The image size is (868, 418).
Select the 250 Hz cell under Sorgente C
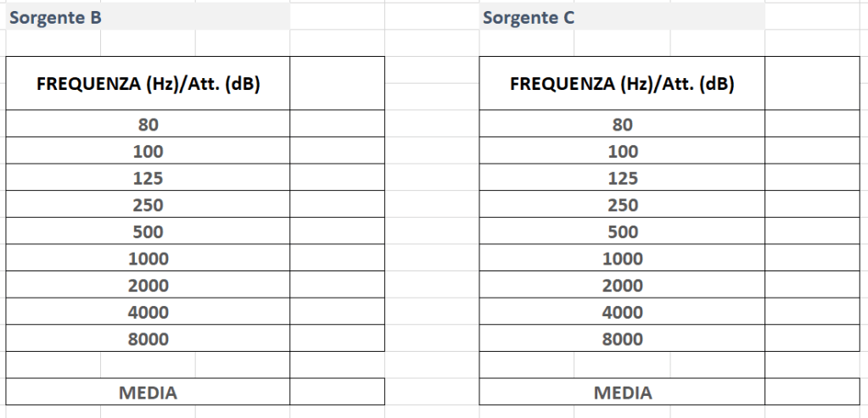click(x=622, y=204)
